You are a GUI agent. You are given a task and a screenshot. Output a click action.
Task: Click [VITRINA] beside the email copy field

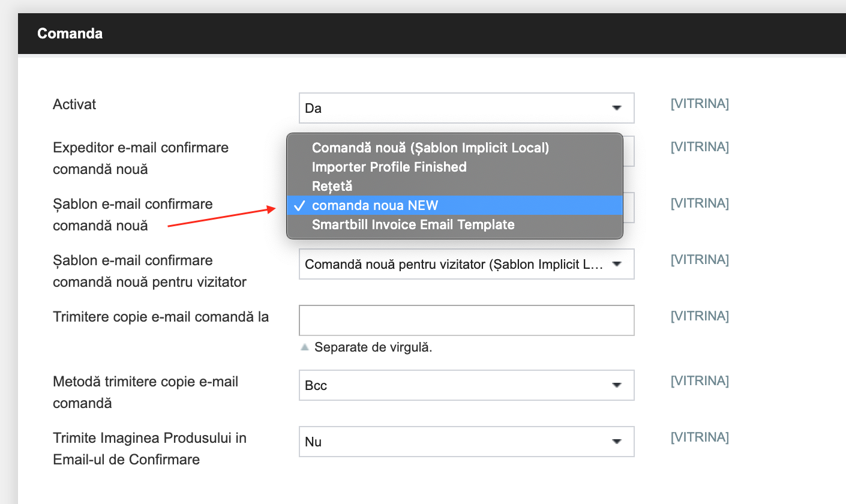click(x=700, y=316)
